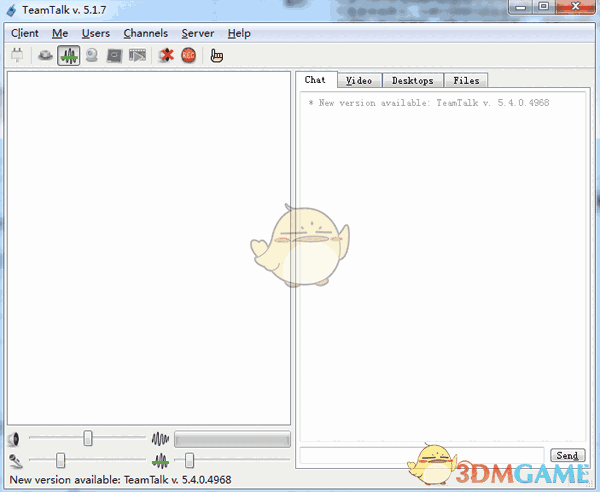Click the mute all red X icon
Screen dimensions: 600x492
166,55
